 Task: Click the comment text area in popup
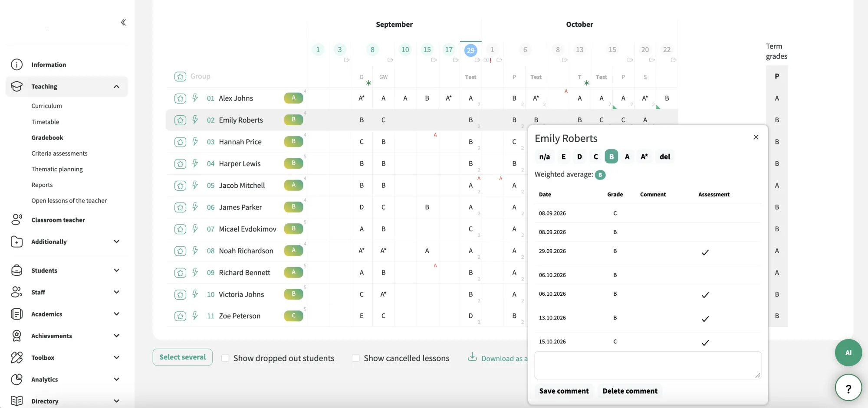648,365
